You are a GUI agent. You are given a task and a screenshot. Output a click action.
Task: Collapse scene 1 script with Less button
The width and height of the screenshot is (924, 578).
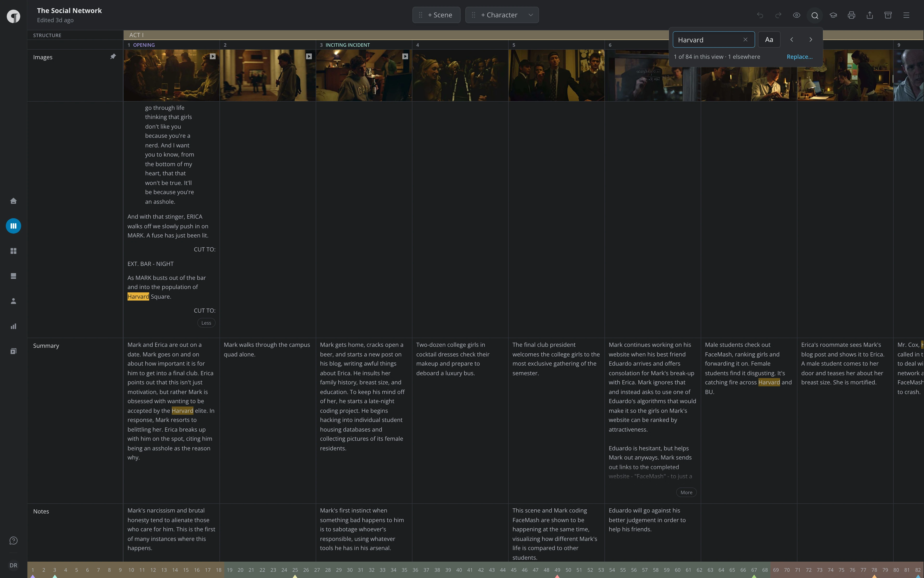[206, 323]
